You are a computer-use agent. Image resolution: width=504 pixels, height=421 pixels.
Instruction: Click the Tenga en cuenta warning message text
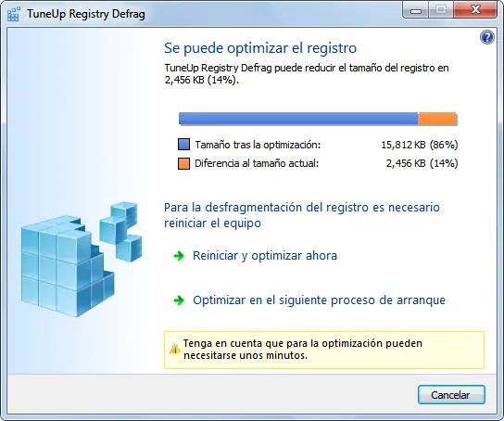point(302,350)
